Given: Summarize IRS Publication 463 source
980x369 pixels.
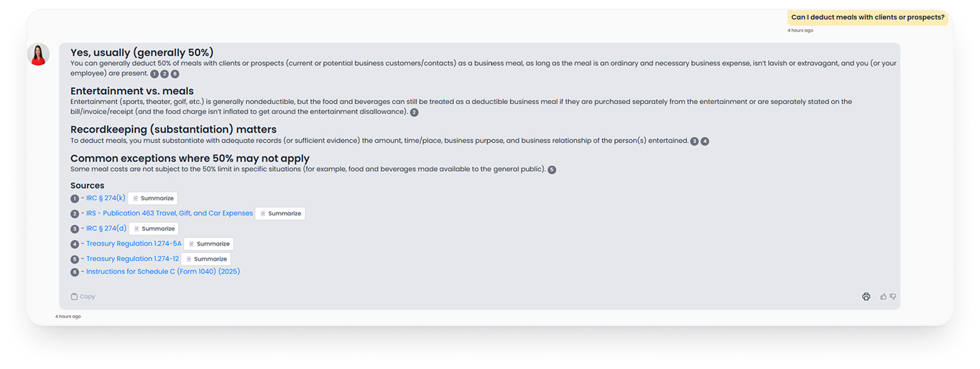Looking at the screenshot, I should pyautogui.click(x=280, y=213).
